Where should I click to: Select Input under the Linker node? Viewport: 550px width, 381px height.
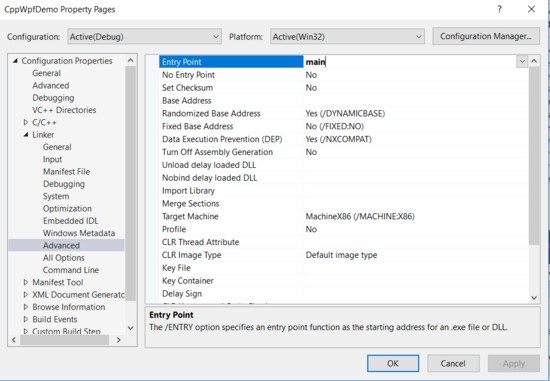(x=53, y=159)
